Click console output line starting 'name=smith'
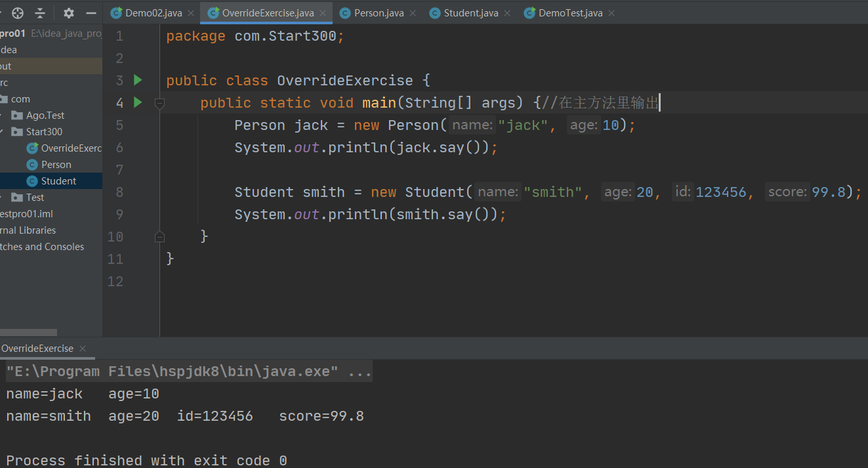Viewport: 868px width, 468px height. coord(185,416)
